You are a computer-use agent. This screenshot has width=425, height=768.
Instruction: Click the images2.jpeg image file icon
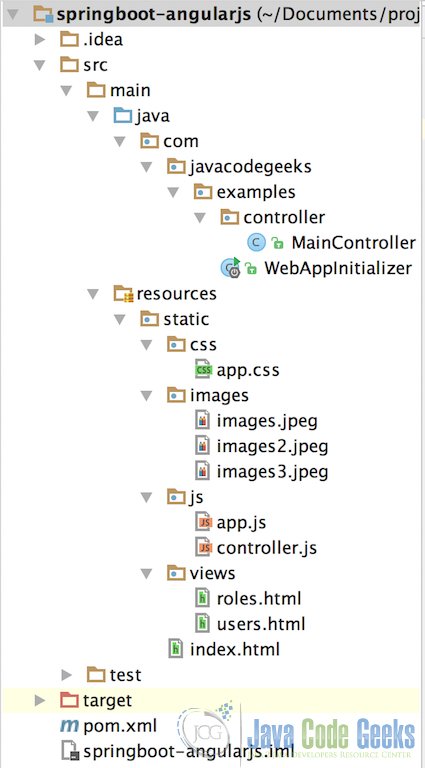pos(202,446)
